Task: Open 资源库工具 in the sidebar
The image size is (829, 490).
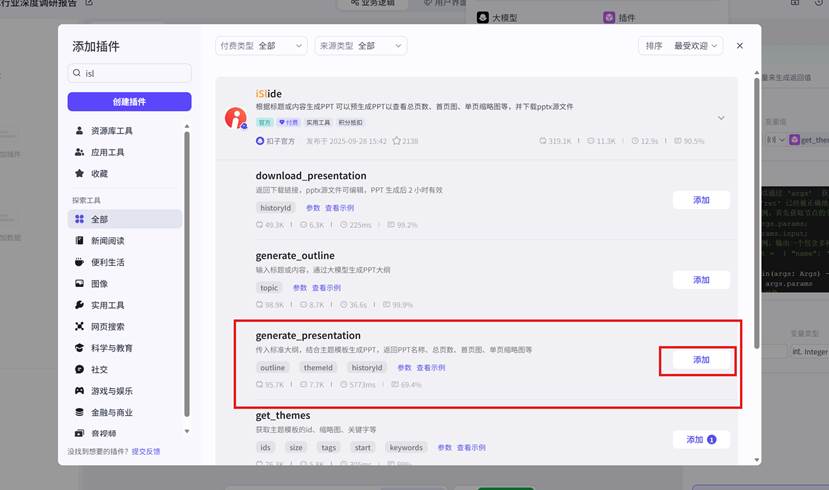Action: [x=125, y=131]
